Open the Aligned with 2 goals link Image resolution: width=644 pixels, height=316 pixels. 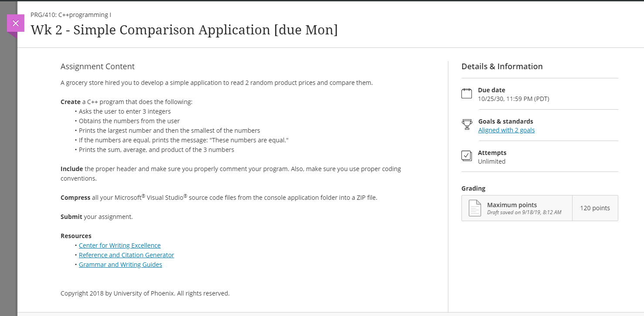(x=506, y=130)
